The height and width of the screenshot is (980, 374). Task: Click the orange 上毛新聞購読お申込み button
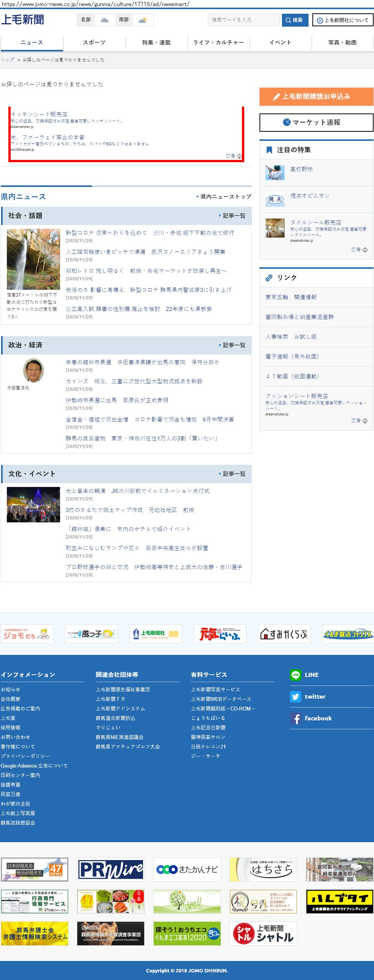click(316, 97)
